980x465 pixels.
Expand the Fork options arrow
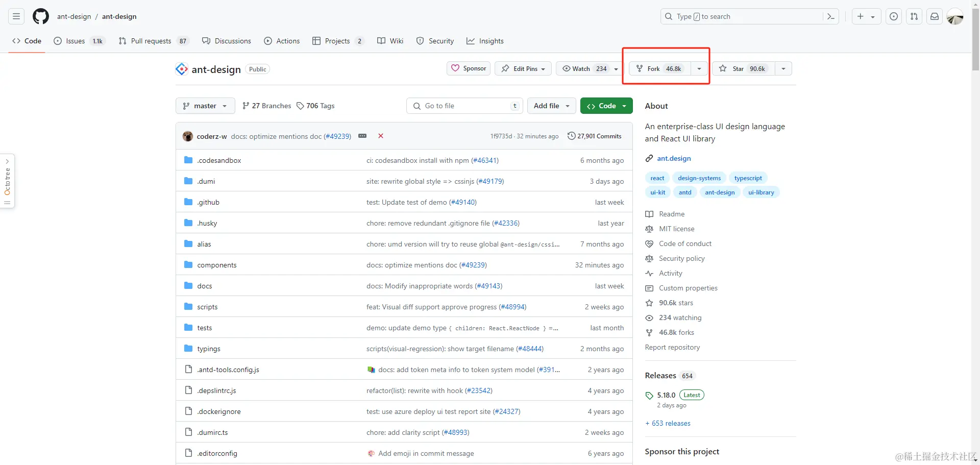pos(699,68)
